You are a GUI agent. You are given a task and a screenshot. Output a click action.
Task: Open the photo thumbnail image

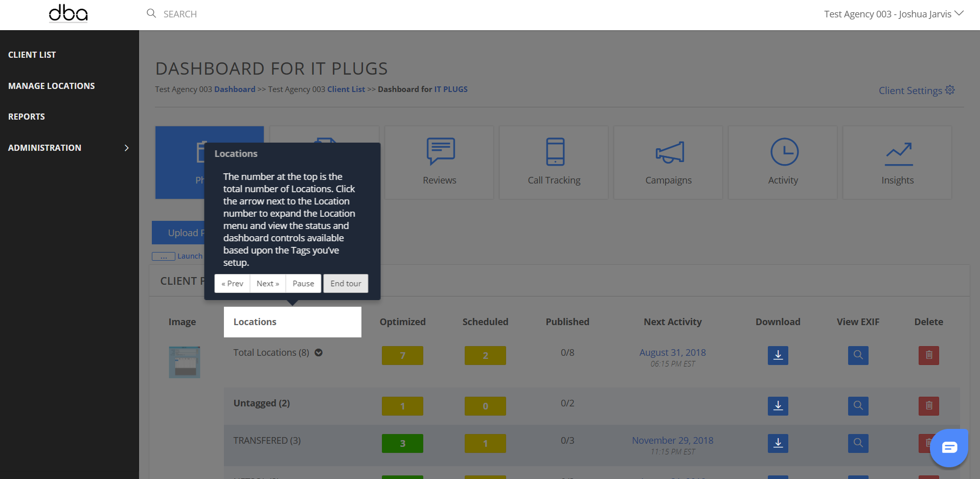coord(185,362)
